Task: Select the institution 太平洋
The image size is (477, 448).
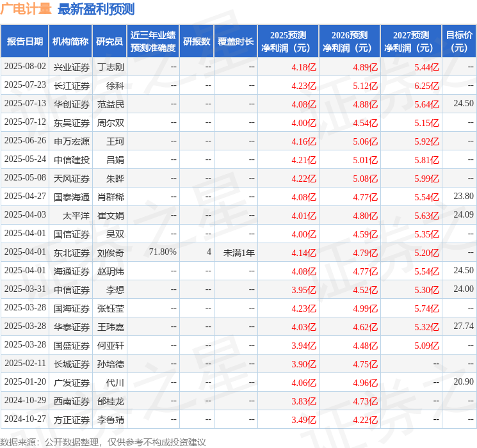Action: point(76,216)
